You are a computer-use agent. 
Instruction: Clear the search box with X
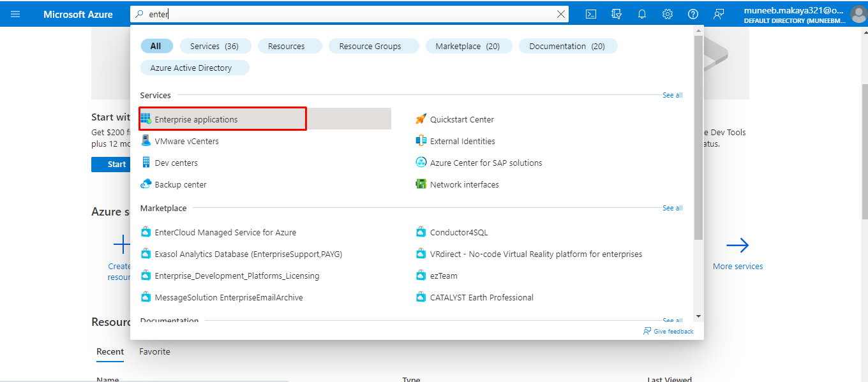tap(561, 14)
